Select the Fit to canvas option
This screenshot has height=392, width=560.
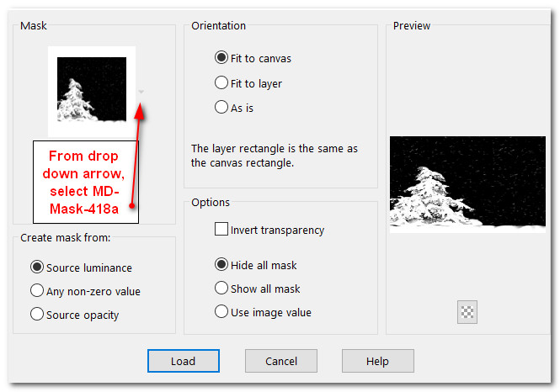[x=222, y=59]
